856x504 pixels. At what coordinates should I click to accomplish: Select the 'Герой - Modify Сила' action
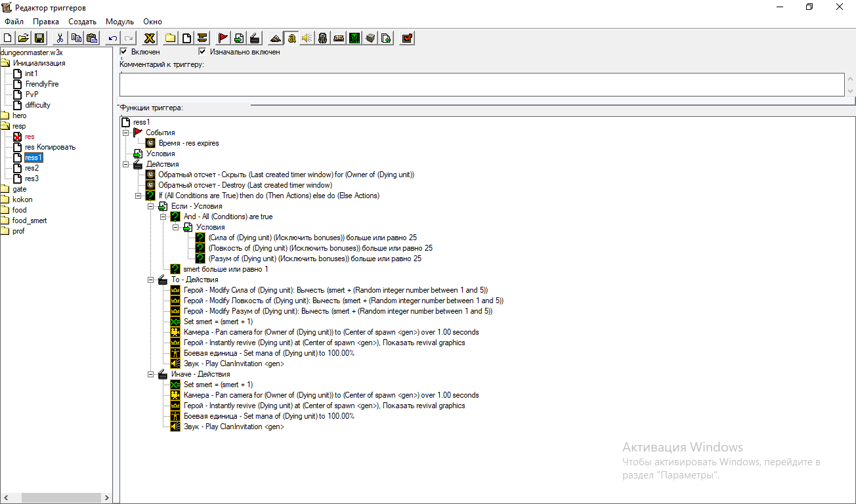335,290
